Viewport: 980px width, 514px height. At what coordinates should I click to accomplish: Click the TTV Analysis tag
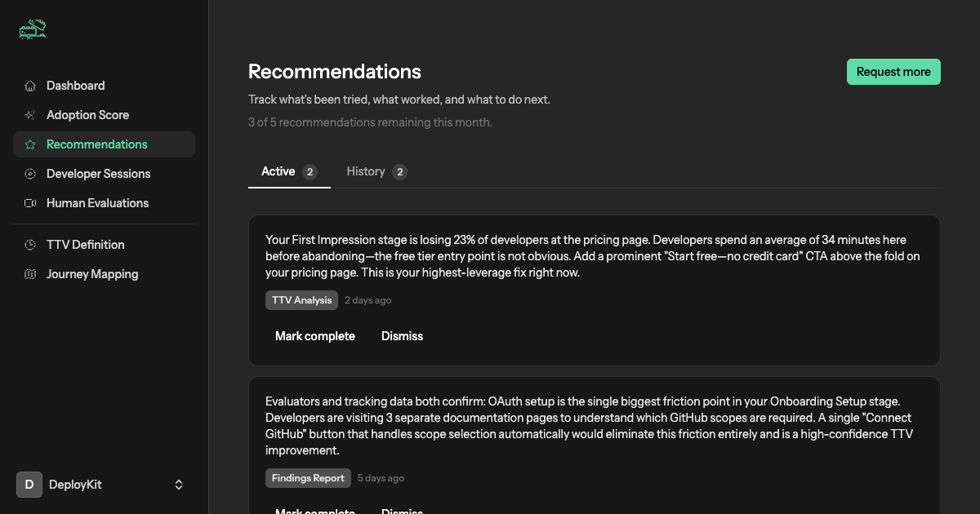pos(301,299)
